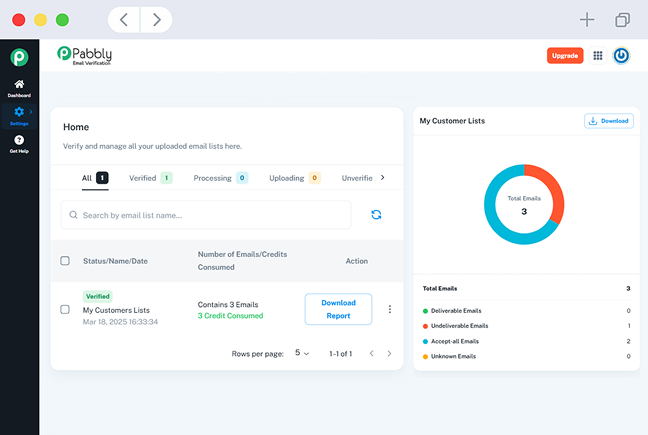Click the Pabbly logo in header
Screen dimensions: 648x435
pyautogui.click(x=85, y=55)
